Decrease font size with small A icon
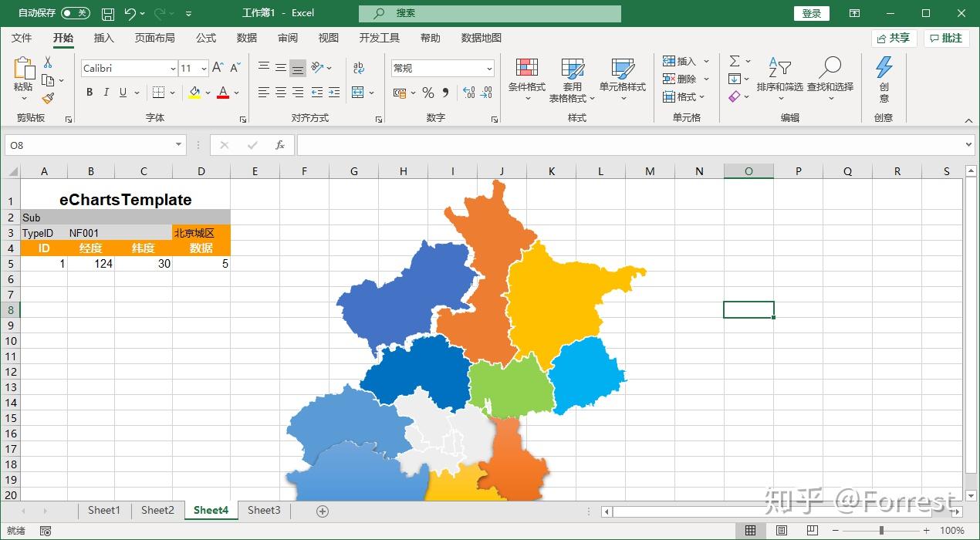 click(235, 68)
